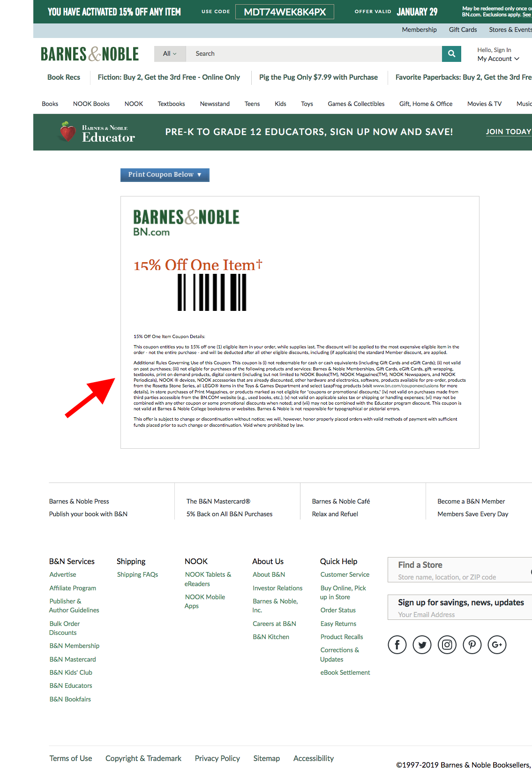
Task: Expand the All search category dropdown
Action: (170, 54)
